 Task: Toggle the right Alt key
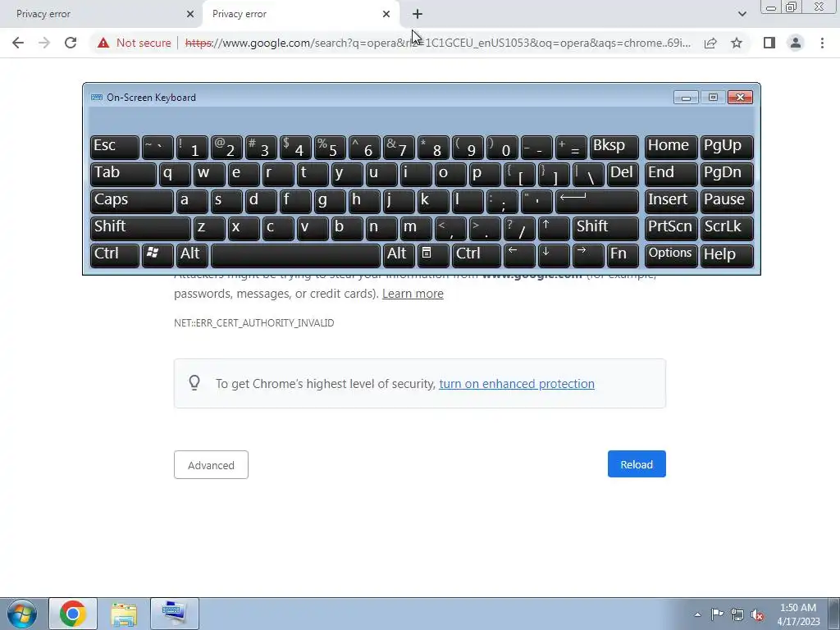(399, 256)
